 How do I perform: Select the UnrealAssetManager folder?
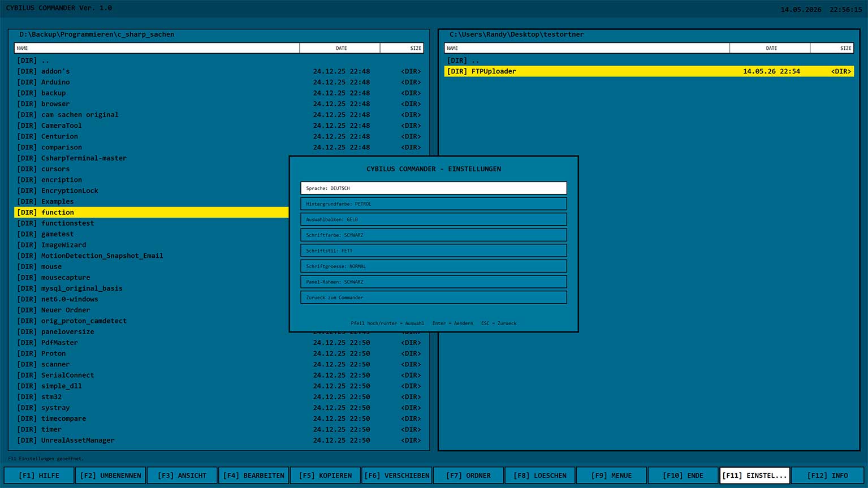219,441
